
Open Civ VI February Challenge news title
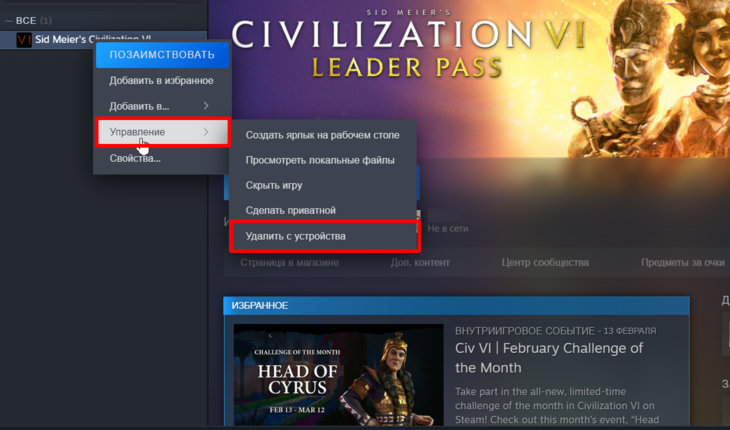(x=549, y=357)
